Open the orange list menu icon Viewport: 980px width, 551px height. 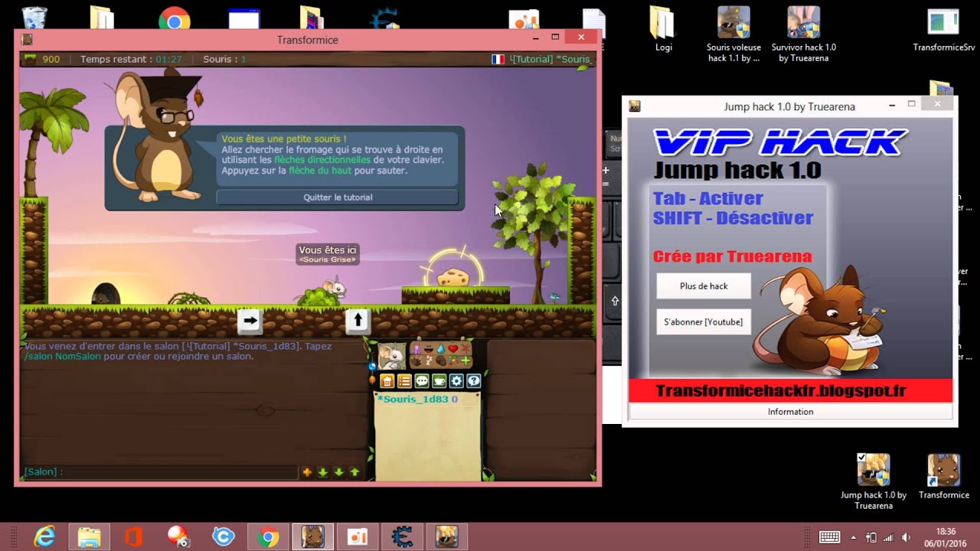(x=404, y=381)
